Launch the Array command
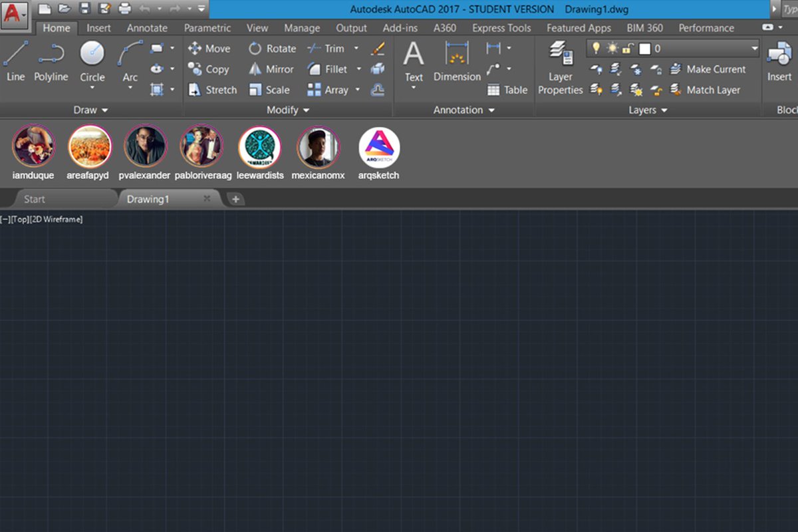Image resolution: width=798 pixels, height=532 pixels. 328,90
